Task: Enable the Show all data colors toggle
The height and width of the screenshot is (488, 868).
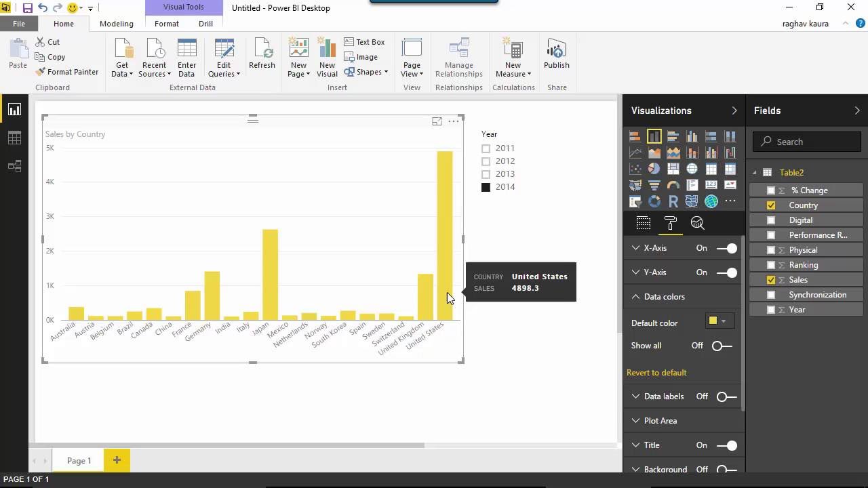Action: pos(722,346)
